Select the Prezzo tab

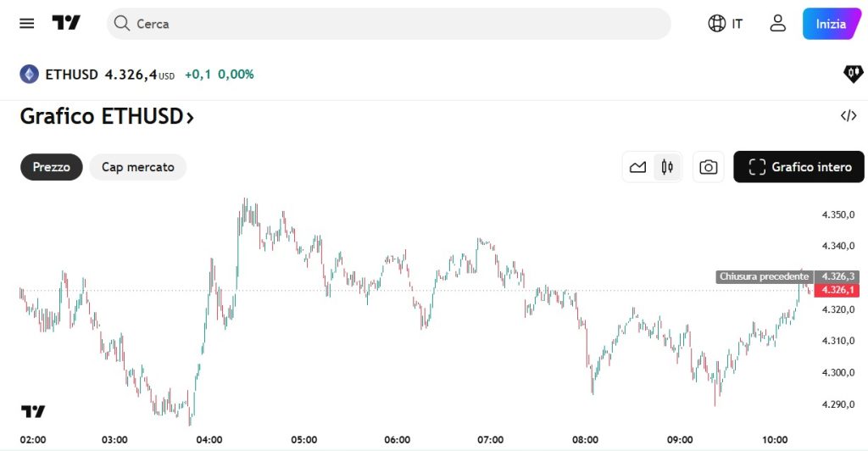pos(52,167)
